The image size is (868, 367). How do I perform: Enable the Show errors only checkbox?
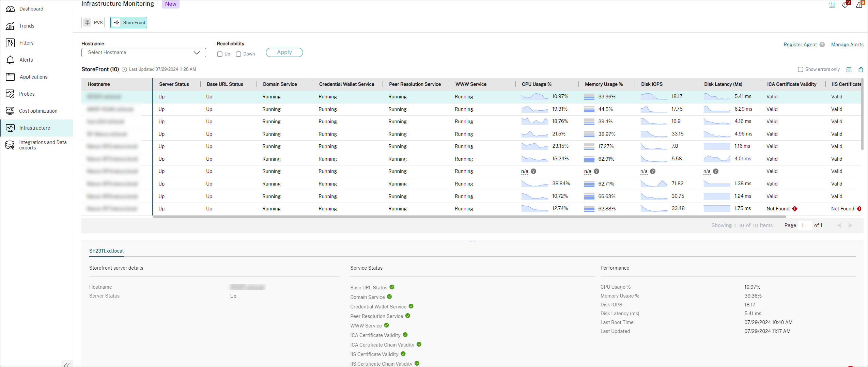(801, 69)
